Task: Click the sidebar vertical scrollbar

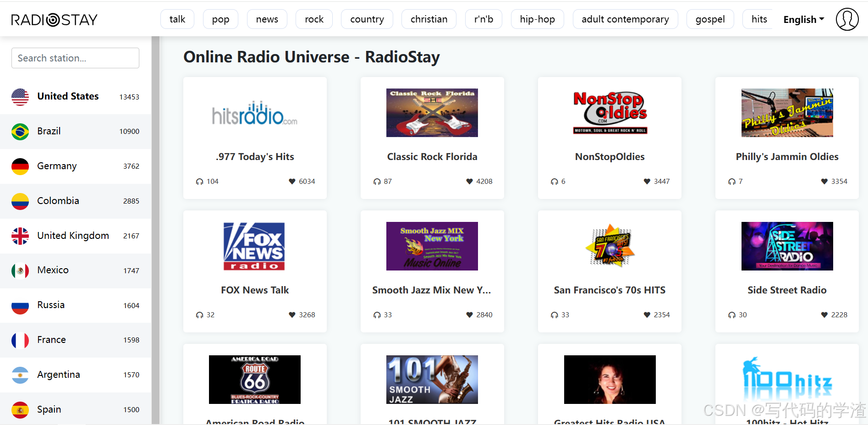Action: (156, 230)
